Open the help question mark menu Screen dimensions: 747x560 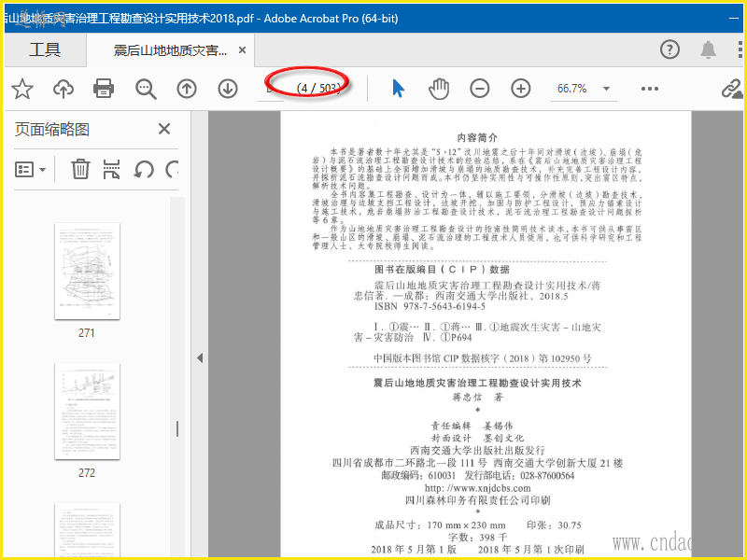point(669,49)
